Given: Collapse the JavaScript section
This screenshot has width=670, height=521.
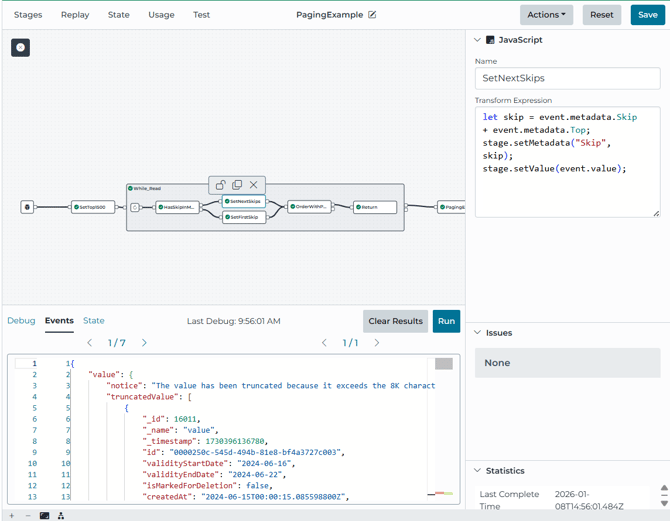Looking at the screenshot, I should point(477,40).
